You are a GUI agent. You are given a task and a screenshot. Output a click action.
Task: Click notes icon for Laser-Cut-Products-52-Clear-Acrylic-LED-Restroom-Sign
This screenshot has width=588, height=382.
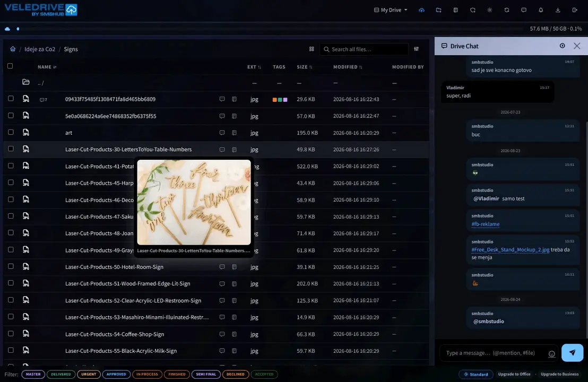(x=235, y=300)
